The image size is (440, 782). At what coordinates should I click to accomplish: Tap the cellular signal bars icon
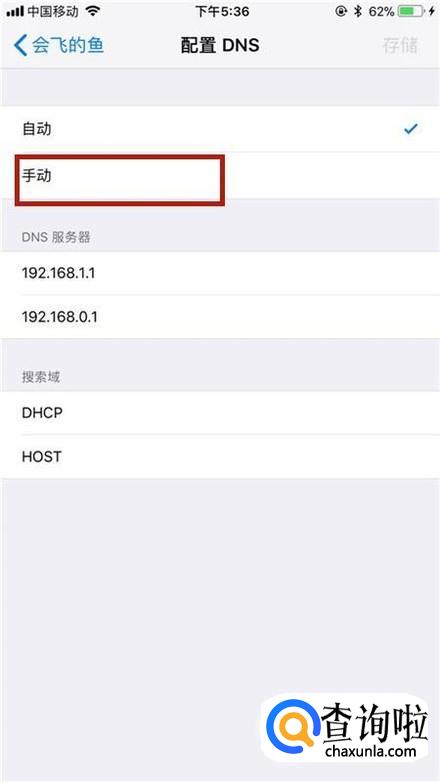[x=15, y=11]
